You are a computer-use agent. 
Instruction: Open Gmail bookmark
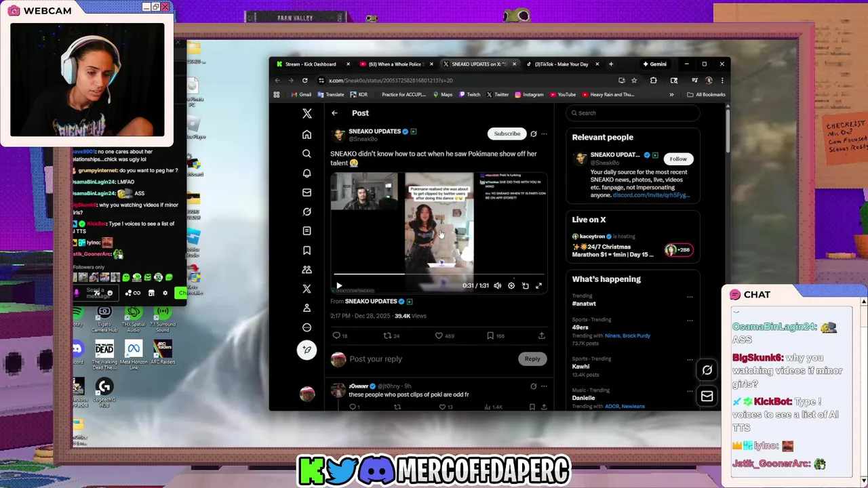[x=301, y=95]
